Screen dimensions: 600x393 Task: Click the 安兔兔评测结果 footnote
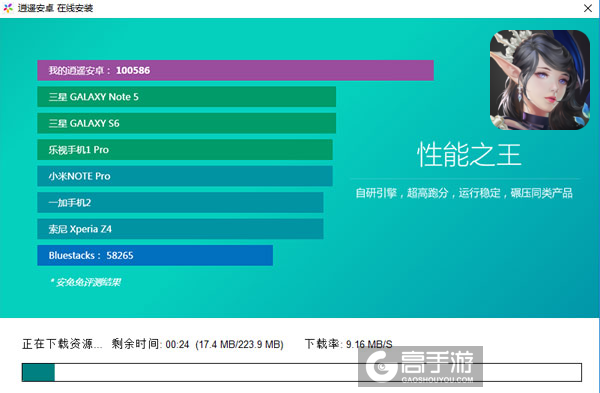pyautogui.click(x=86, y=282)
